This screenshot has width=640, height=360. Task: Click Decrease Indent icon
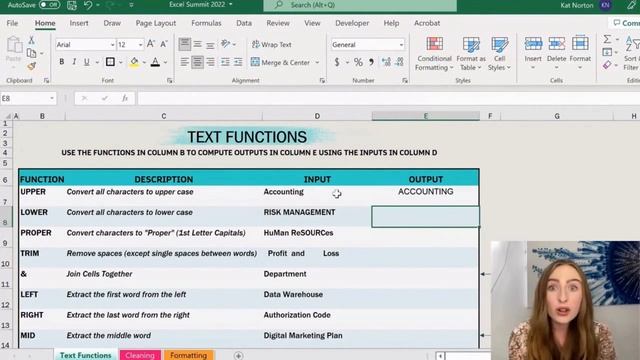(225, 62)
